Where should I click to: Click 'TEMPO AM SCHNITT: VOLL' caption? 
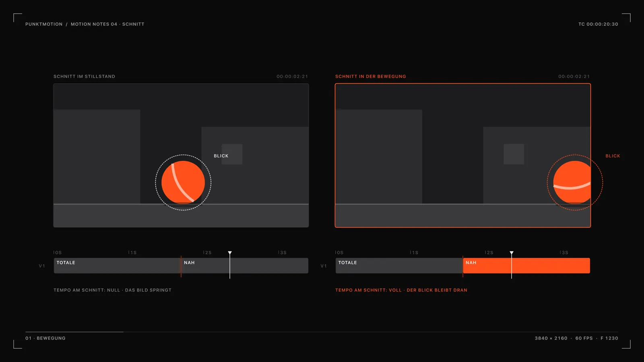368,290
